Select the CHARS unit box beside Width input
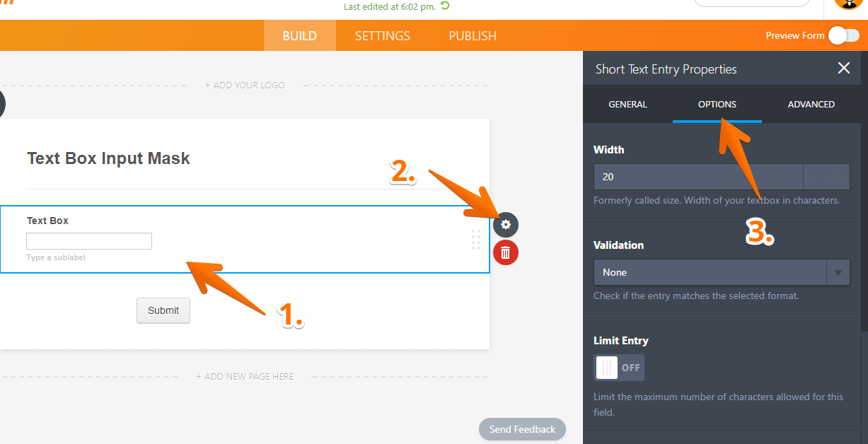 [826, 176]
